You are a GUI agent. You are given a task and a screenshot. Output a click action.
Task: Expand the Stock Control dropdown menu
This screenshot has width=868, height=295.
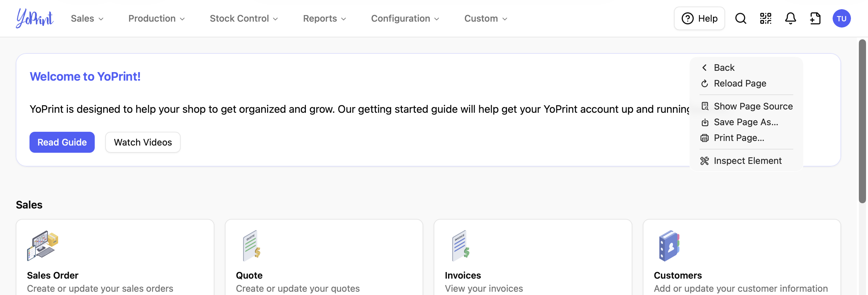pos(244,19)
